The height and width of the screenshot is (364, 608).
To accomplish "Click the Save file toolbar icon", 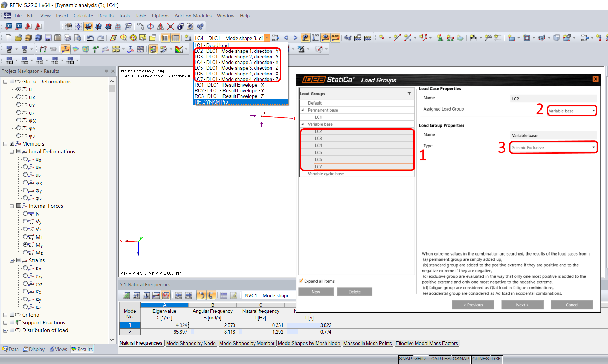I will coord(48,38).
